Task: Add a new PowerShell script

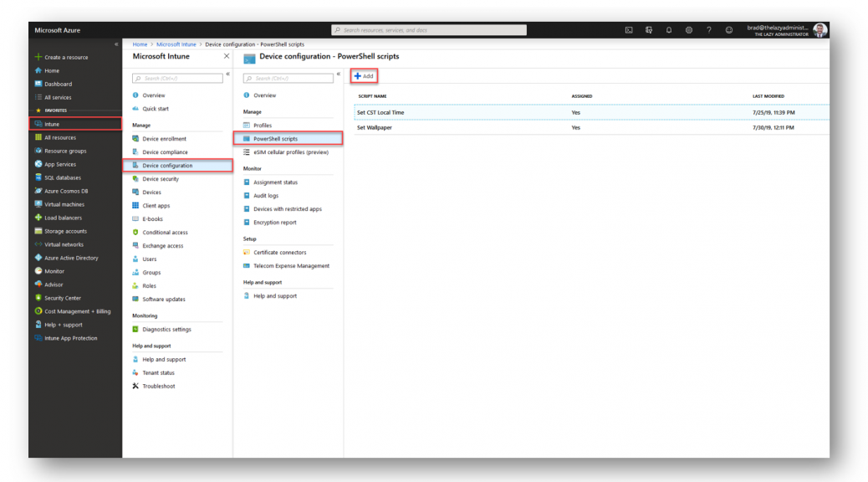Action: (365, 76)
